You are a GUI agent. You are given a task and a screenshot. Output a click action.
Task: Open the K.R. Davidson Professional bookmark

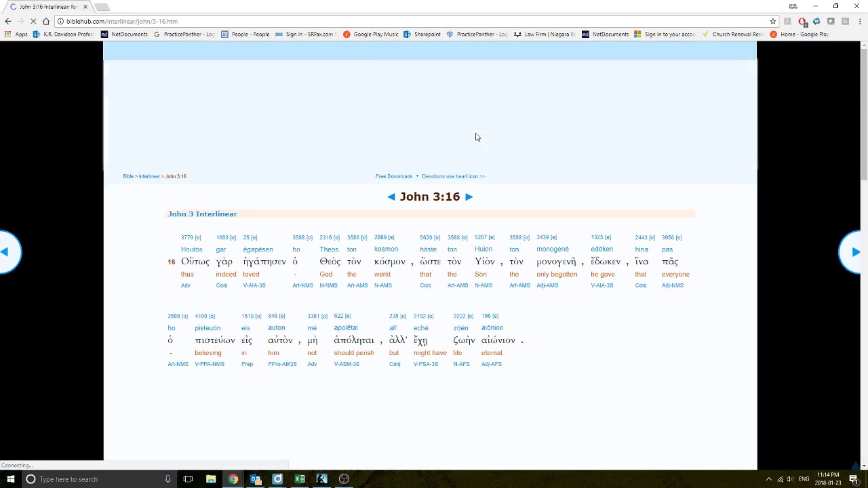pyautogui.click(x=63, y=34)
